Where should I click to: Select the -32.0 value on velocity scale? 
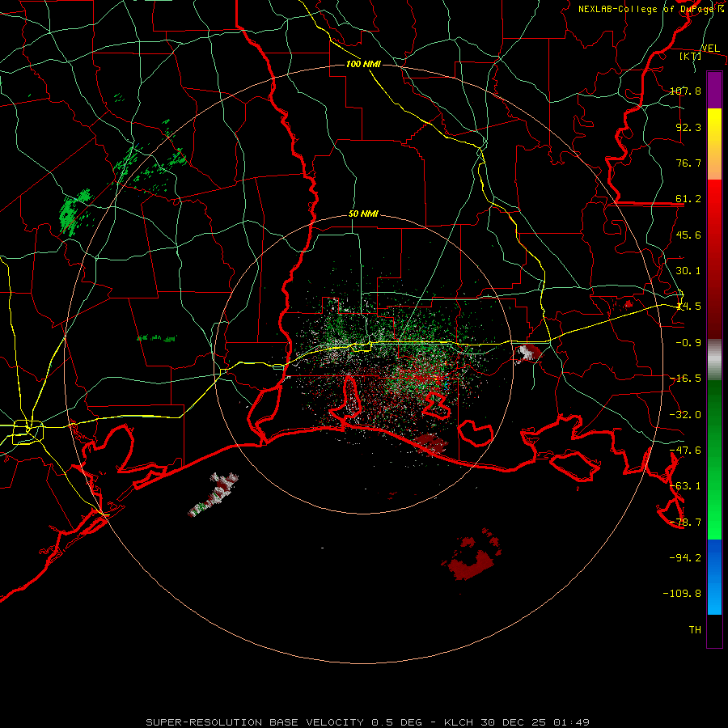pyautogui.click(x=686, y=414)
